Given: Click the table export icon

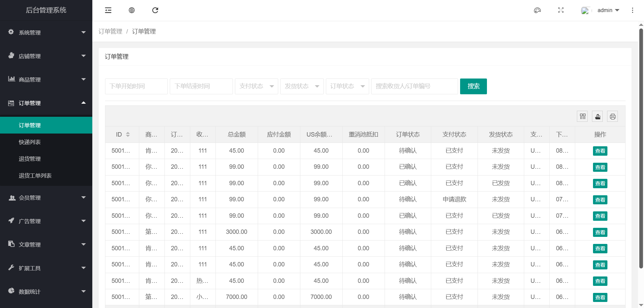Looking at the screenshot, I should 598,116.
